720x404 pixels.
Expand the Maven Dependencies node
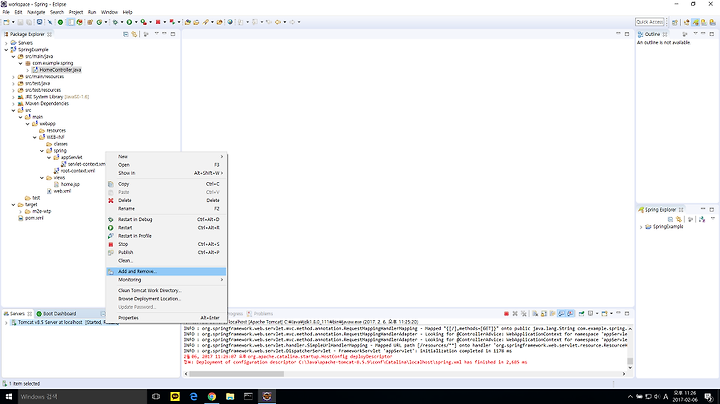point(13,104)
